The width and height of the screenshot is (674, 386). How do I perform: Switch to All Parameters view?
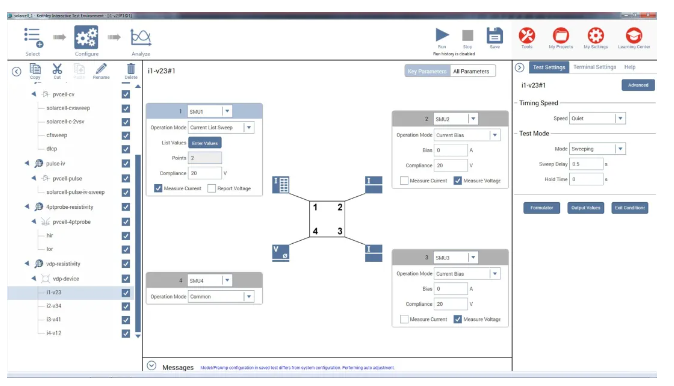(472, 71)
